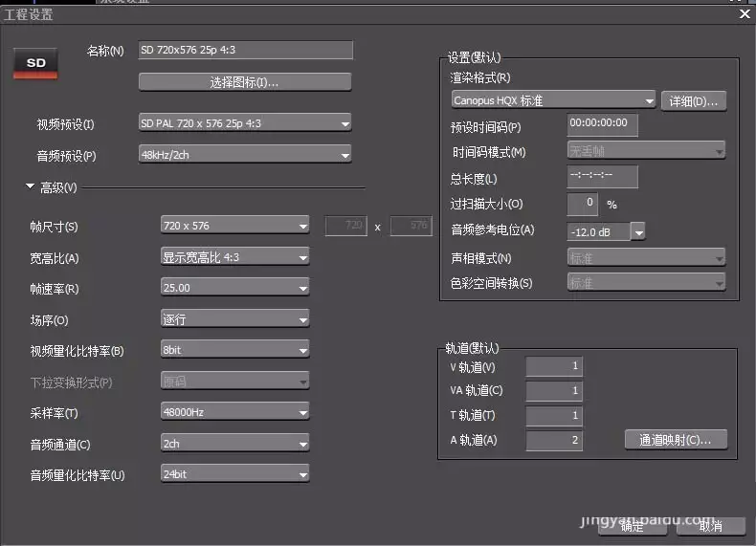Open the 宽高比 display aspect dropdown

pos(234,257)
